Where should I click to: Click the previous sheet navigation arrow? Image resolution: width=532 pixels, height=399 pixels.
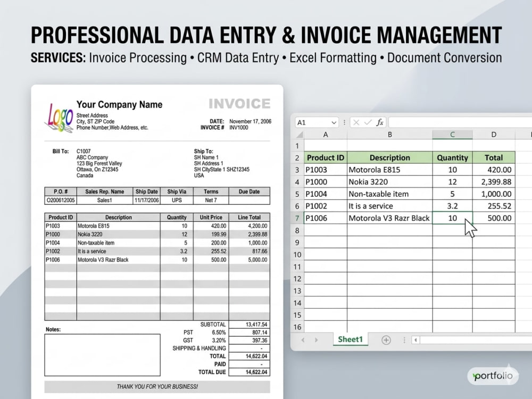[303, 340]
